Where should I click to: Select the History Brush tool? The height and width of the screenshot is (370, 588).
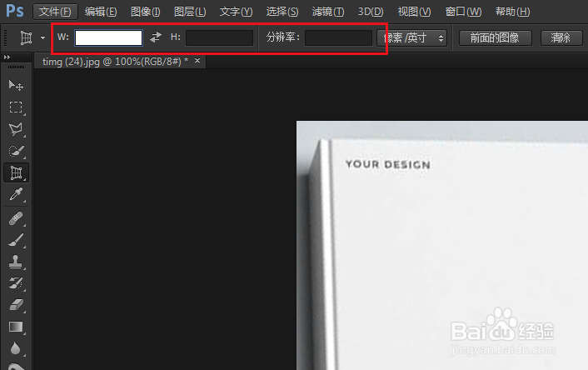pyautogui.click(x=16, y=283)
